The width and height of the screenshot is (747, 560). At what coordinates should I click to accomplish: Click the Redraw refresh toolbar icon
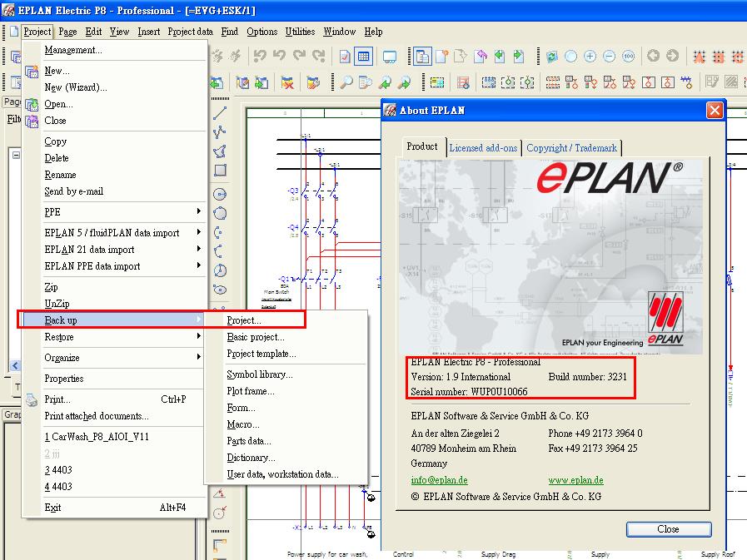[551, 57]
